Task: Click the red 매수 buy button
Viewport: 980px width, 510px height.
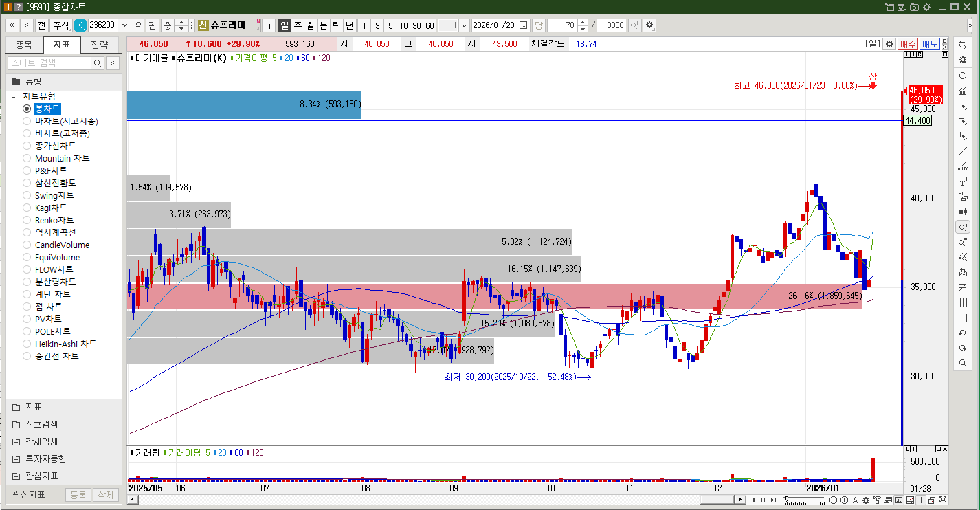Action: pos(908,44)
